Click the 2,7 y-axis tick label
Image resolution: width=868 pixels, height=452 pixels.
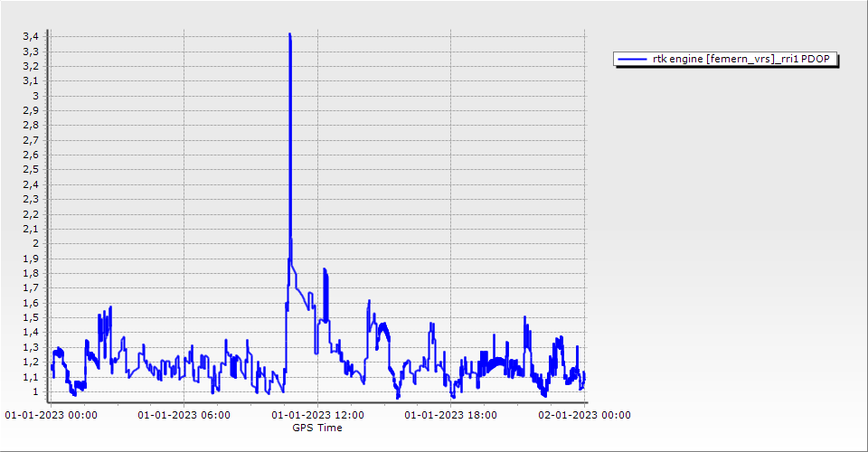click(29, 140)
